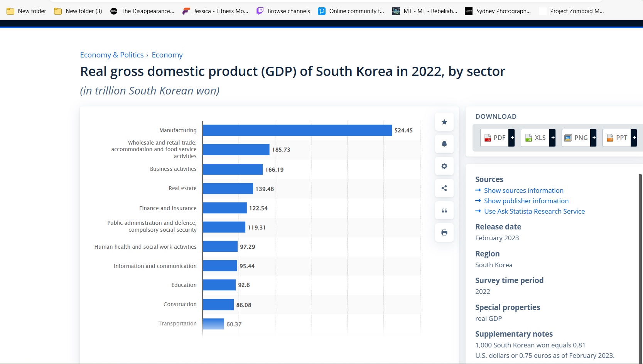
Task: Click the 185.73 value label
Action: tap(281, 150)
